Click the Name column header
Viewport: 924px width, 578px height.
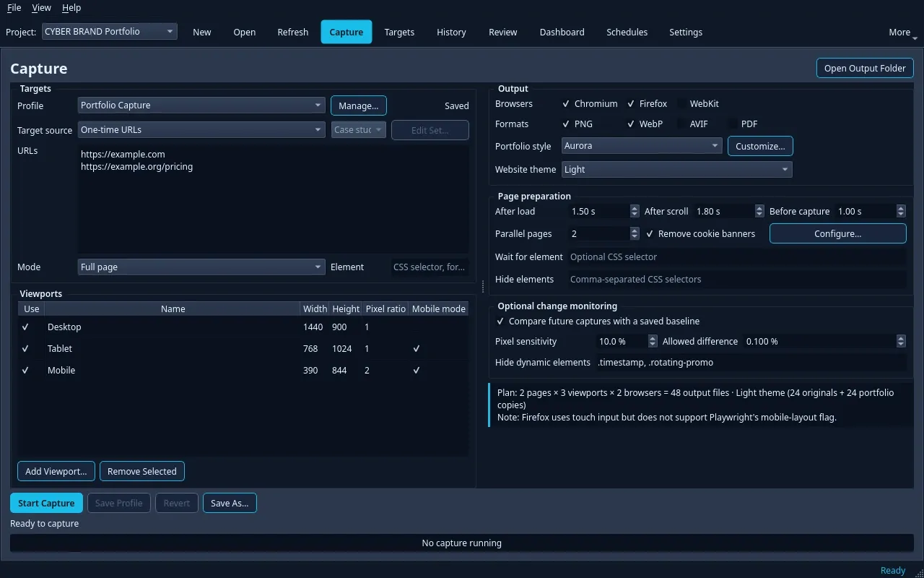(173, 309)
